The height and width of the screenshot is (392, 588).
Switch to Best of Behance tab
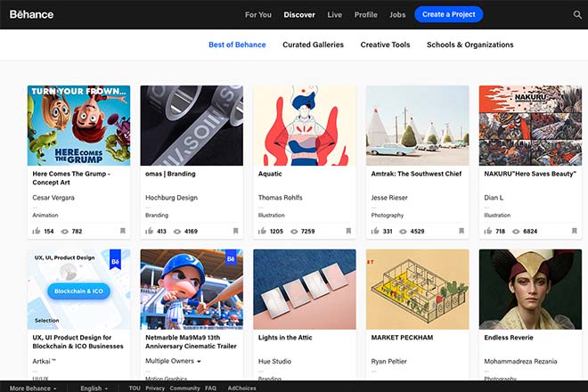tap(237, 45)
